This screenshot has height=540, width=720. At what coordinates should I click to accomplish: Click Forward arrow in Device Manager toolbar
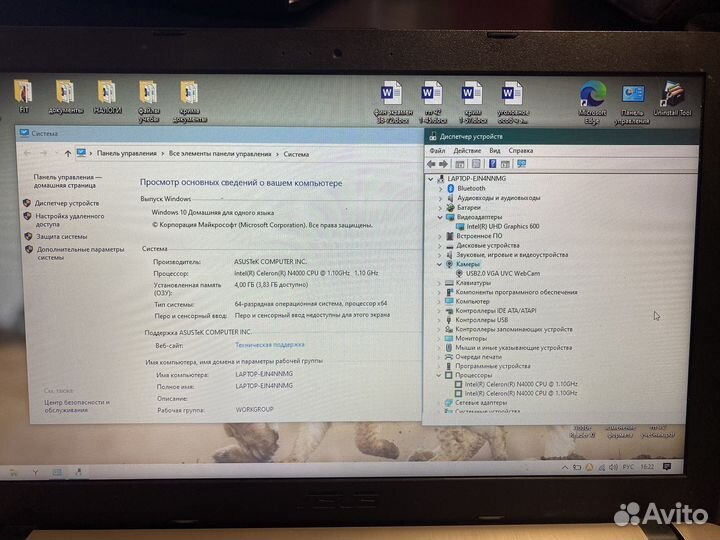(443, 164)
